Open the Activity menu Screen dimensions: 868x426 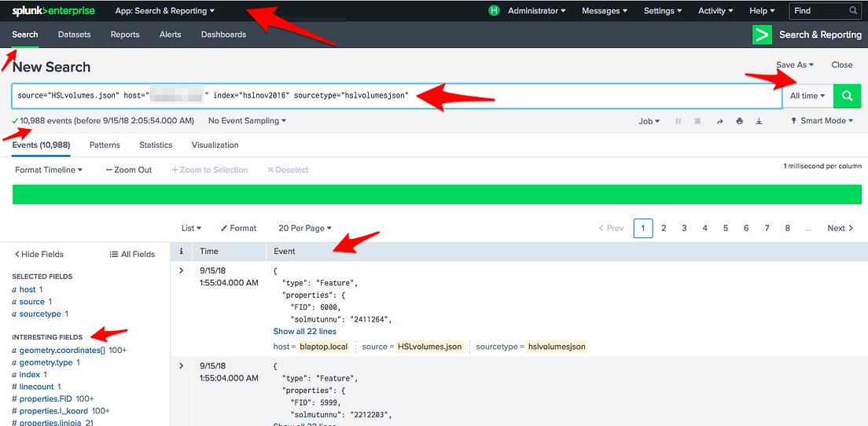tap(715, 10)
